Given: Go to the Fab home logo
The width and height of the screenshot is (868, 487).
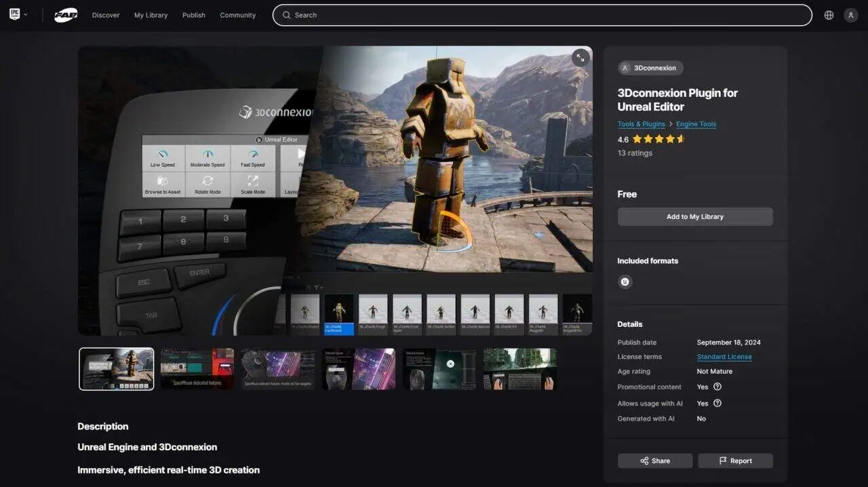Looking at the screenshot, I should point(66,15).
